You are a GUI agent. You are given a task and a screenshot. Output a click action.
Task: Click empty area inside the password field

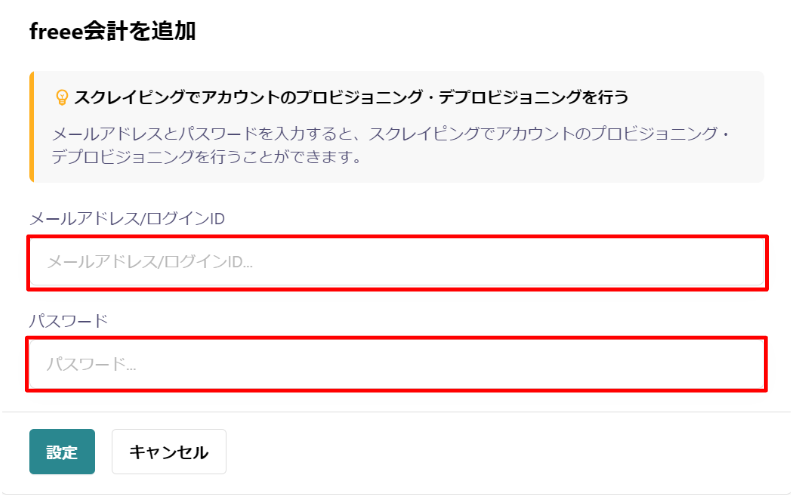click(452, 364)
